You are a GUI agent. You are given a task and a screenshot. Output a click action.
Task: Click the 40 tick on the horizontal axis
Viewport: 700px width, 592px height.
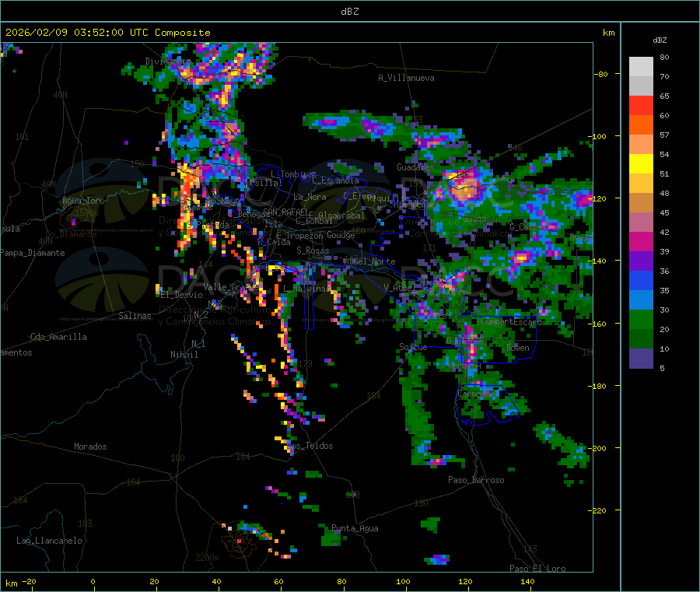coord(216,581)
